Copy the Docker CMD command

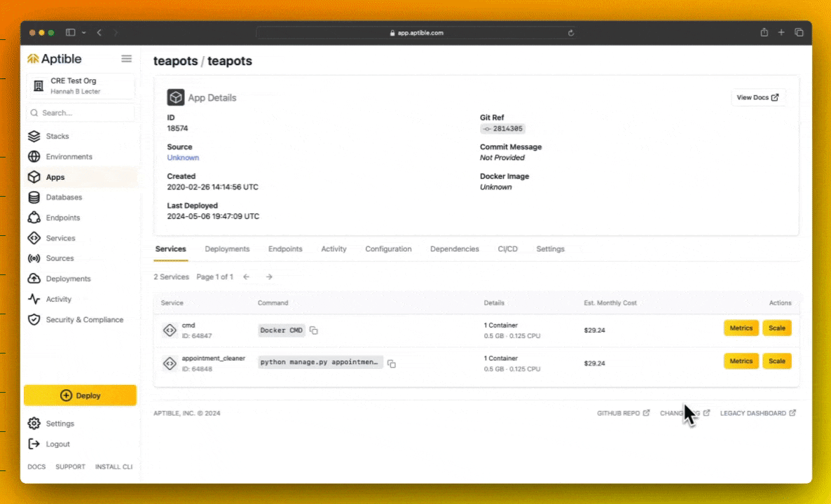coord(314,330)
